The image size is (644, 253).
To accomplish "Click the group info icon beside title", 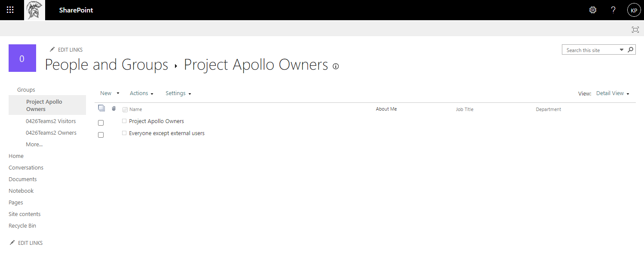I will point(336,66).
